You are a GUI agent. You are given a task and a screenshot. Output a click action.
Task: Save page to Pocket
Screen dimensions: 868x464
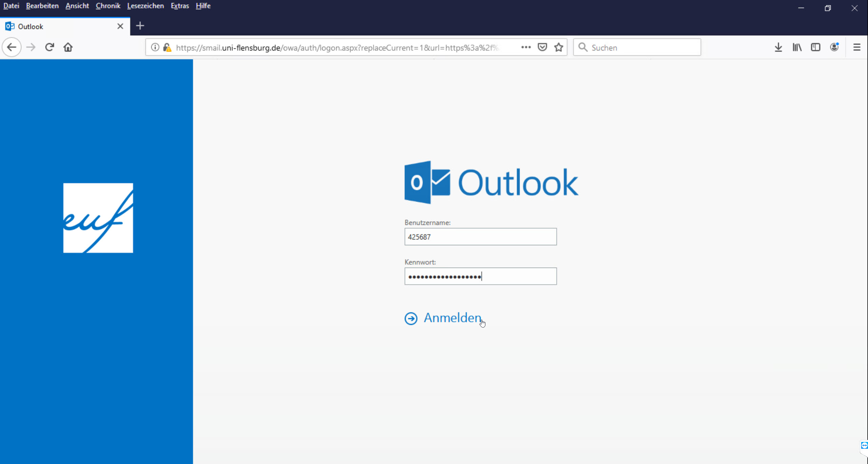click(x=542, y=47)
